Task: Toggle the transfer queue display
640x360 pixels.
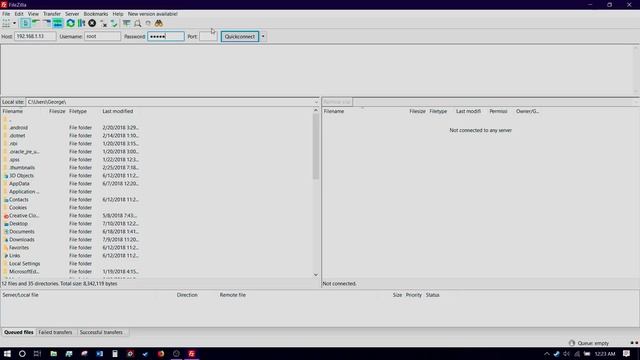Action: coord(58,23)
